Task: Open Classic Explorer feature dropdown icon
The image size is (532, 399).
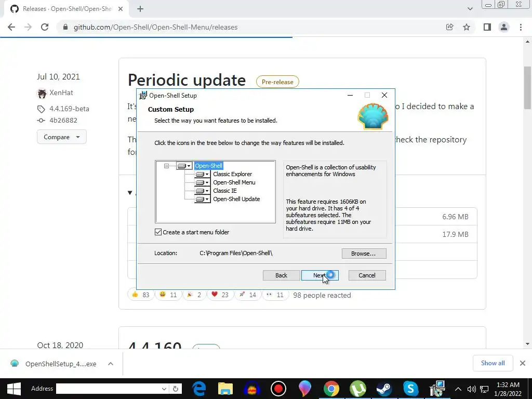Action: point(203,174)
